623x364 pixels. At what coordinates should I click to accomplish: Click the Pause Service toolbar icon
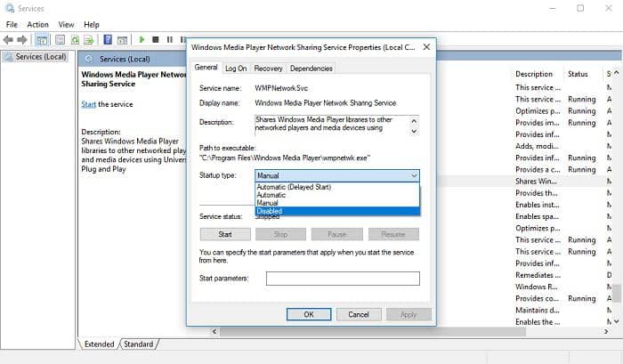[170, 39]
